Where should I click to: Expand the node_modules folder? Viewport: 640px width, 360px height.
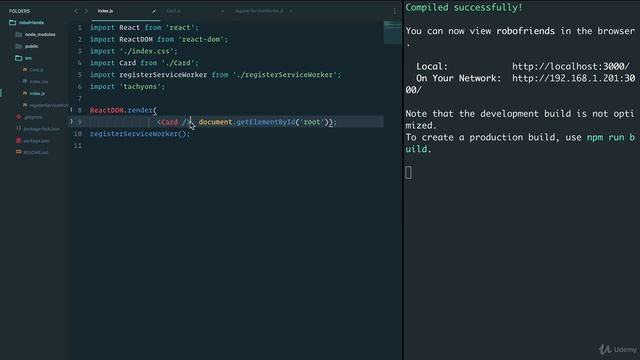tap(36, 34)
